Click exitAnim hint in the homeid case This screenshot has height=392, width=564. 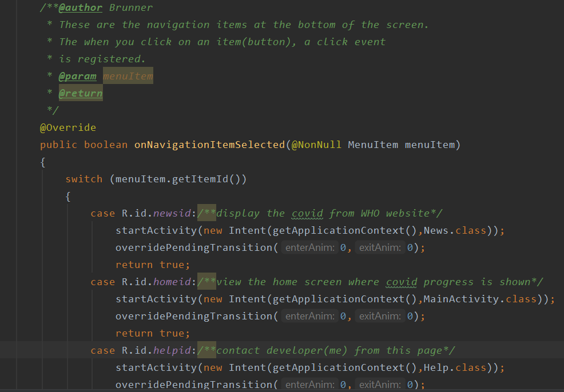(x=380, y=316)
